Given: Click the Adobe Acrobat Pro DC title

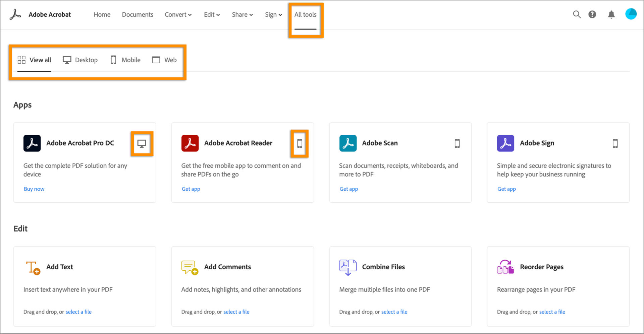Looking at the screenshot, I should tap(80, 143).
